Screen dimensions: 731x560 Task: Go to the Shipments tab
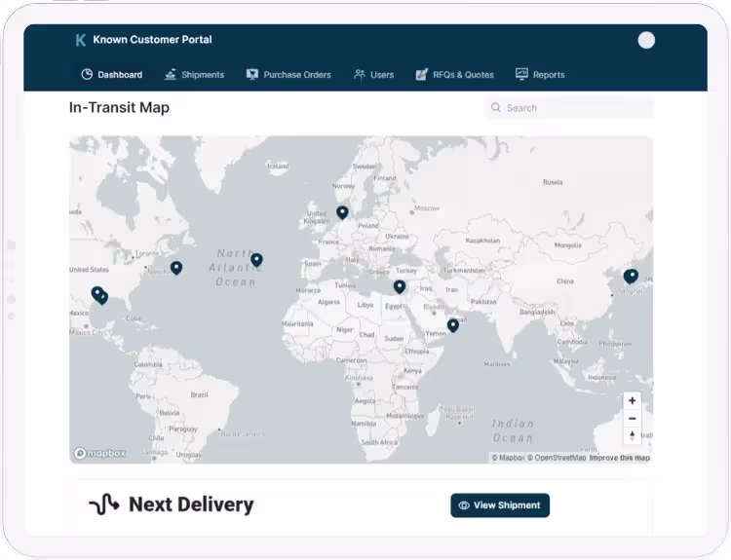194,75
